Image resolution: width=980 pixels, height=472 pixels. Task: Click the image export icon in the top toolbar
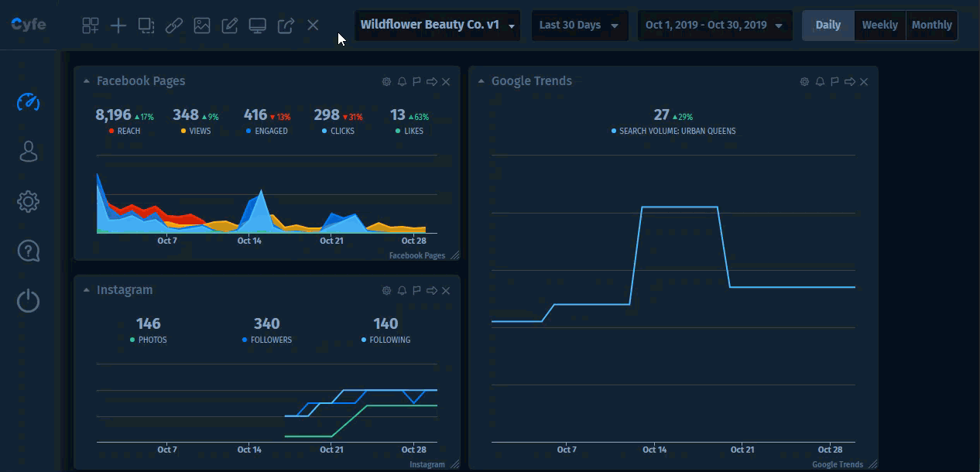pos(202,25)
